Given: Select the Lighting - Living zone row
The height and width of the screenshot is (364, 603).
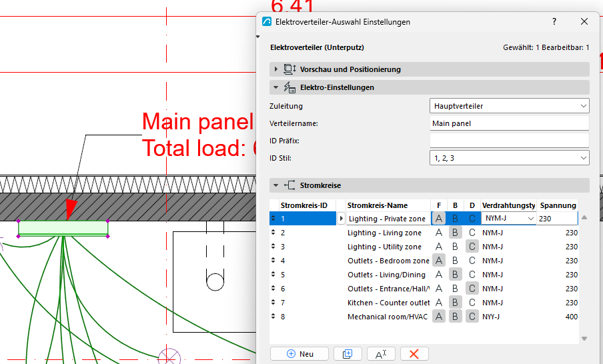Looking at the screenshot, I should (424, 233).
